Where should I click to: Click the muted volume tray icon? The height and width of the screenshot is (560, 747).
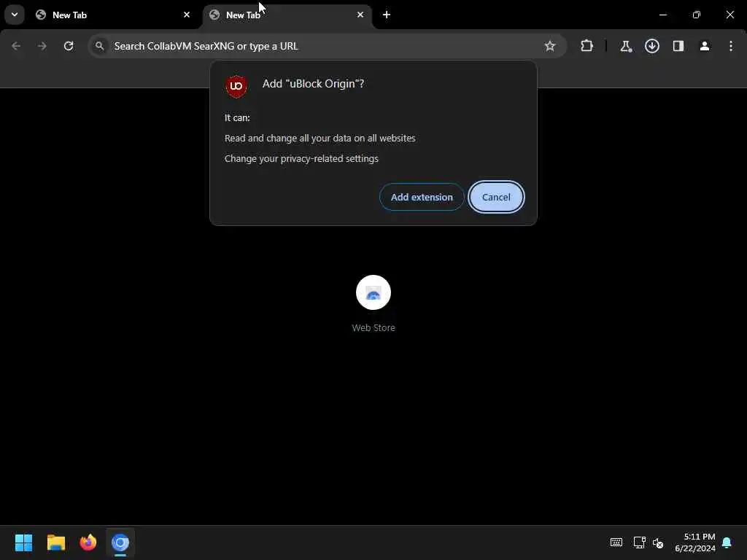(658, 542)
